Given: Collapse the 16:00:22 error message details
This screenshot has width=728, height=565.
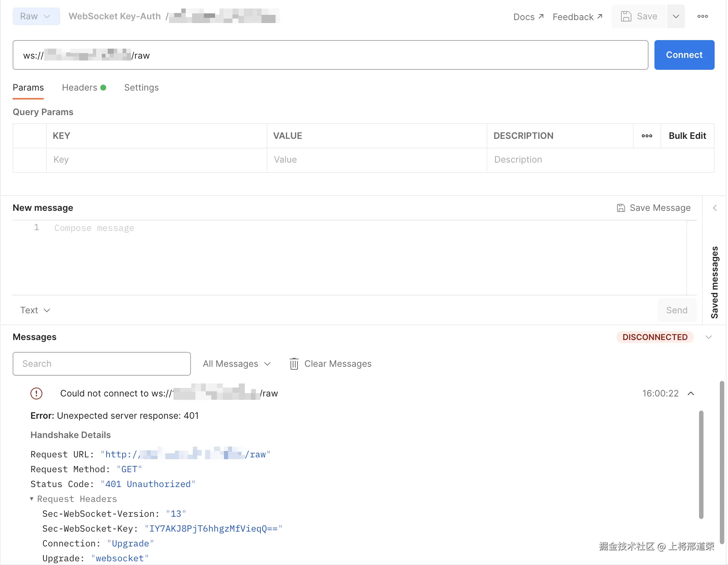Looking at the screenshot, I should [x=691, y=393].
